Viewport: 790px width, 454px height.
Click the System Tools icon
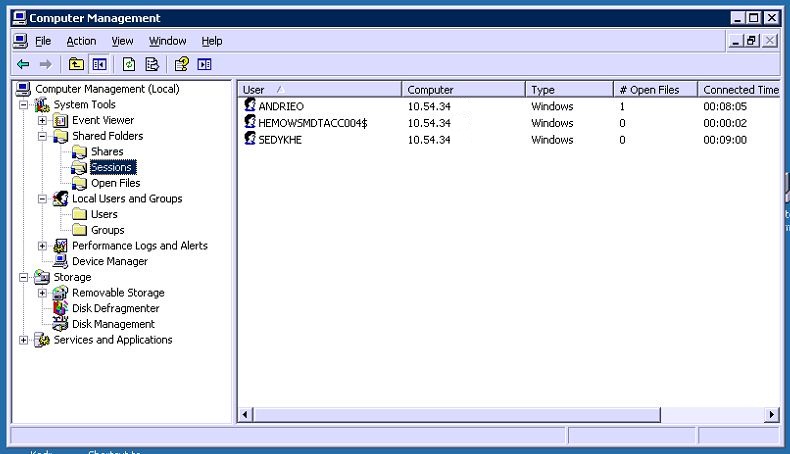pyautogui.click(x=42, y=105)
